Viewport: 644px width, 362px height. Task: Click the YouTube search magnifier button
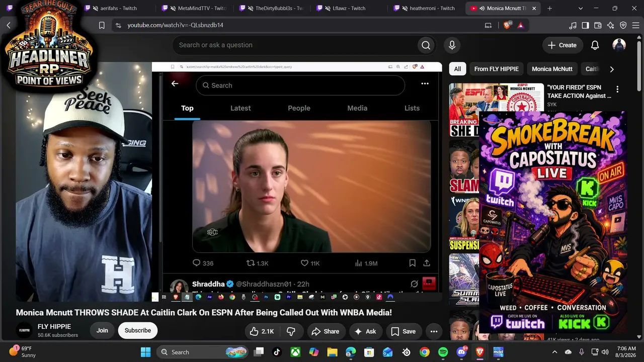426,45
